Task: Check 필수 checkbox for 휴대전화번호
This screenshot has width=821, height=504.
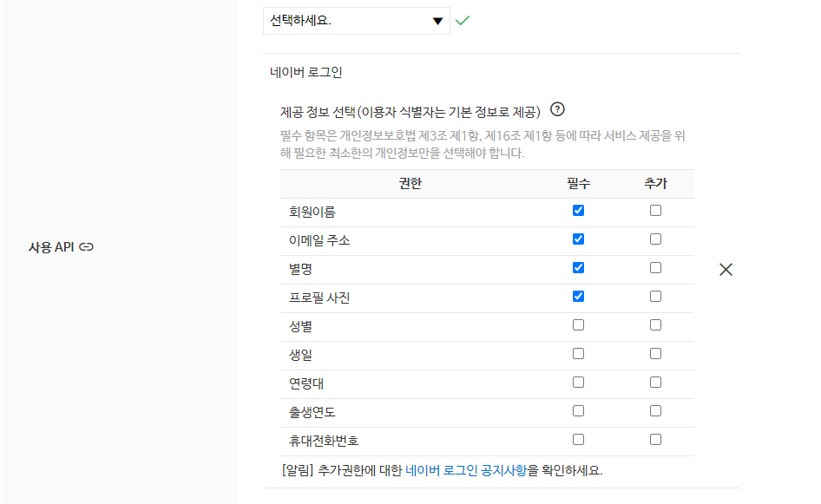Action: [578, 440]
